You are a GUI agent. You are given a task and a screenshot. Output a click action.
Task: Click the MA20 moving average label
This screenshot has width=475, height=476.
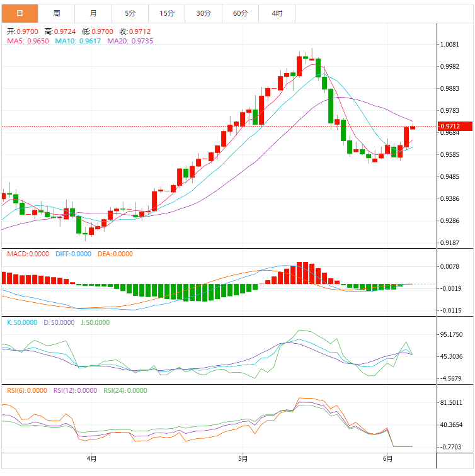pos(130,41)
